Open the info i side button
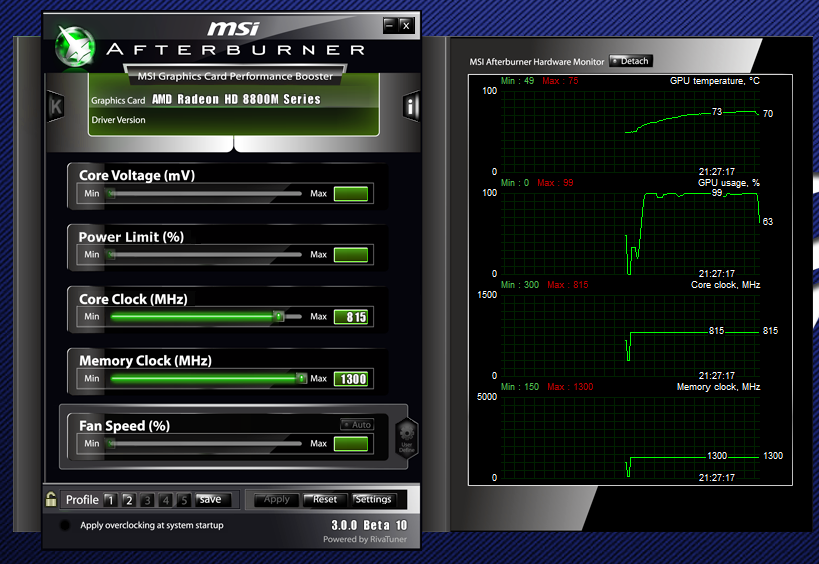 (x=411, y=107)
